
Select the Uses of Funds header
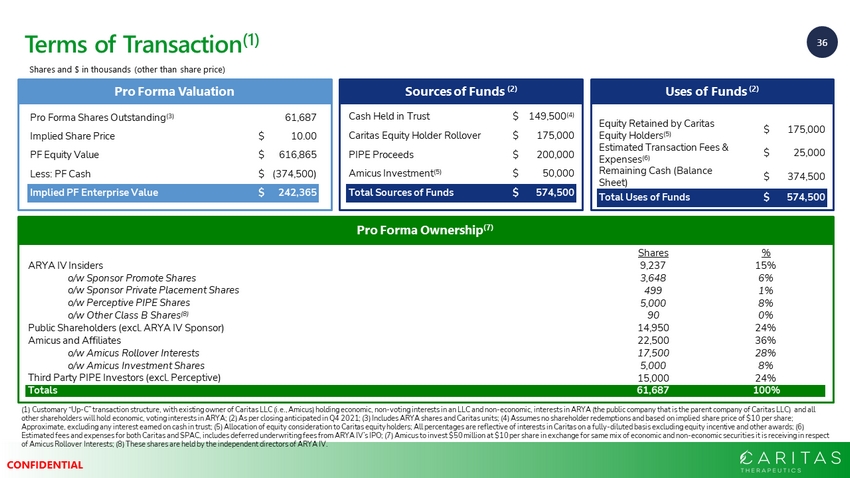tap(711, 91)
